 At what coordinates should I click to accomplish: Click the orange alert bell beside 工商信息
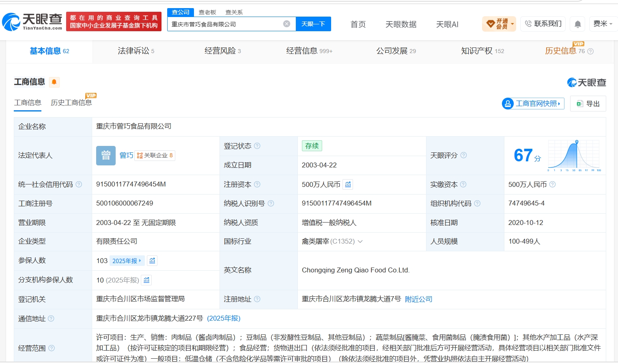point(54,82)
